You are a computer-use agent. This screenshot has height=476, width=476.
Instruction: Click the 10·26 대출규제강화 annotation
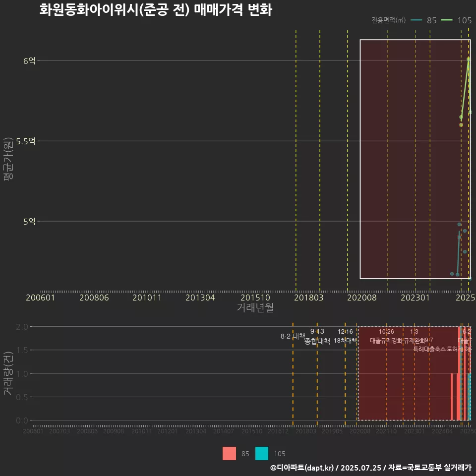[x=386, y=336]
